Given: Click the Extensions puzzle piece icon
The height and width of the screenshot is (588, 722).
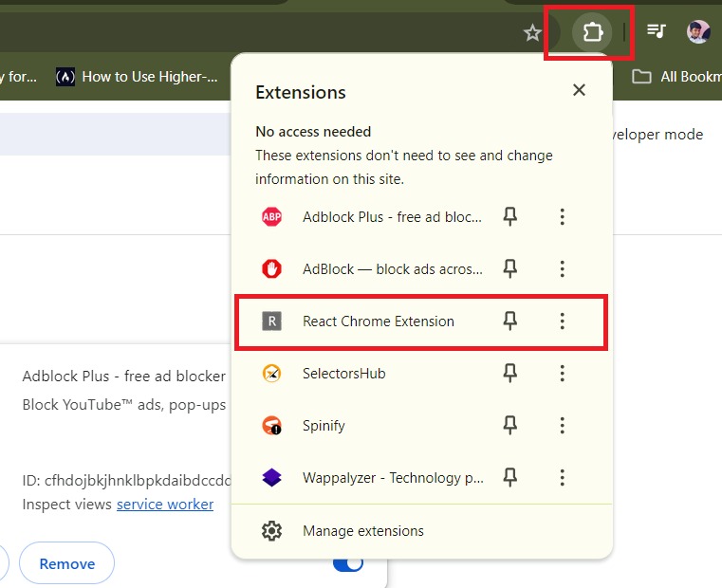Looking at the screenshot, I should [x=593, y=33].
